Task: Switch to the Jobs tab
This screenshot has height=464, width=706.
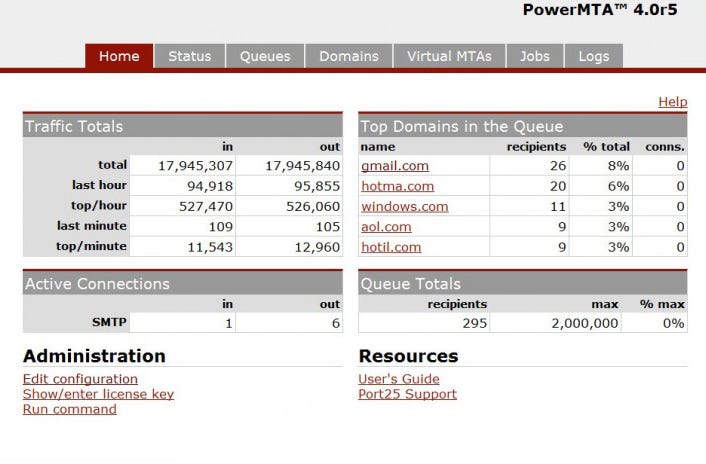Action: [x=535, y=56]
